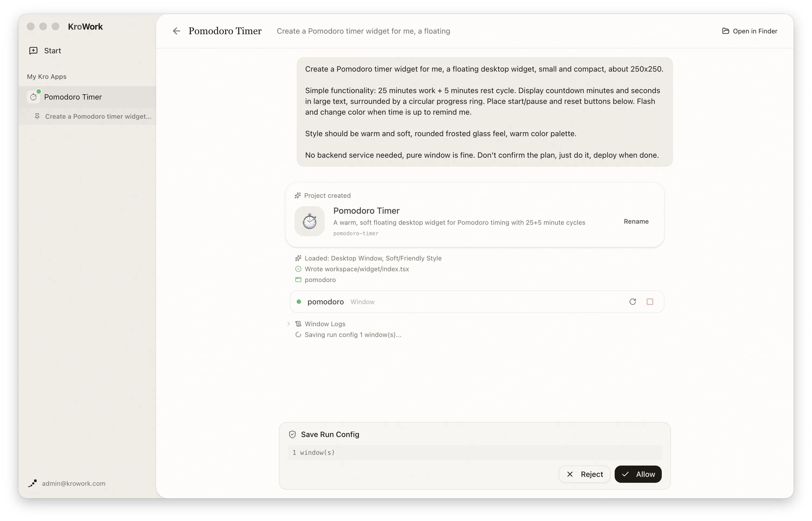Stop the pomodoro window with red square
Viewport: 812px width, 521px height.
click(x=650, y=301)
